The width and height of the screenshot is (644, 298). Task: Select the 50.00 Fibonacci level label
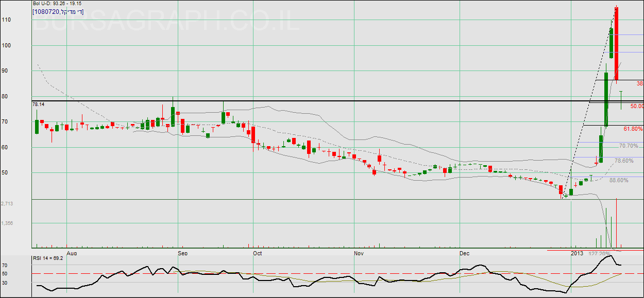click(x=637, y=106)
